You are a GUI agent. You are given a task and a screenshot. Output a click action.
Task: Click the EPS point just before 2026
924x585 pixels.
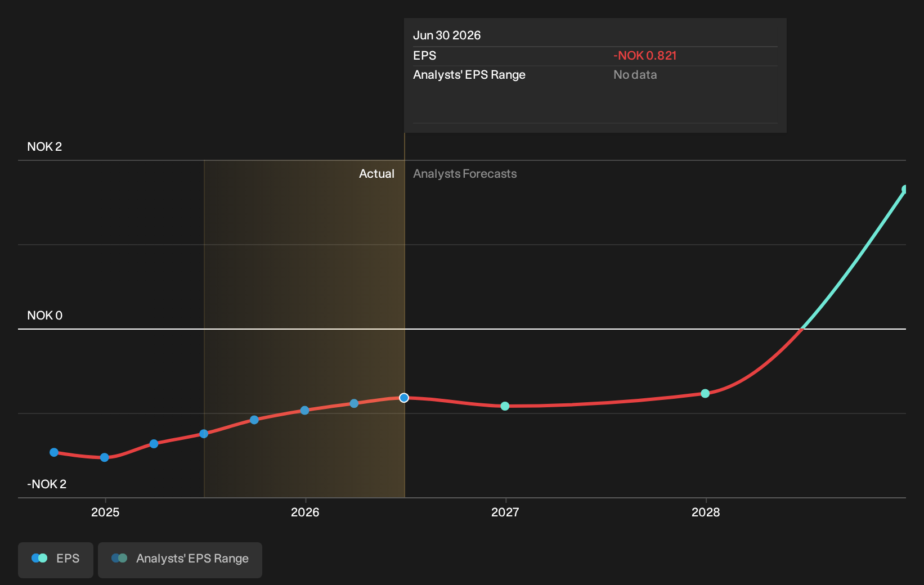point(254,420)
